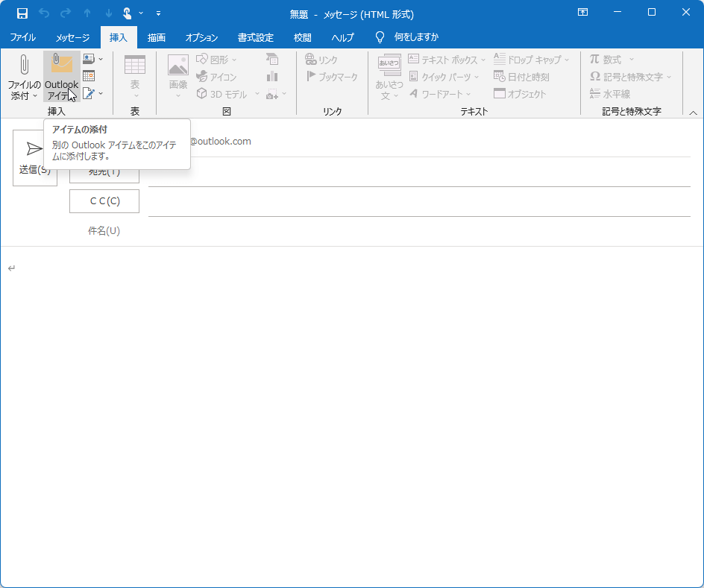Viewport: 704px width, 588px height.
Task: Click the ワードアート button
Action: tap(440, 94)
